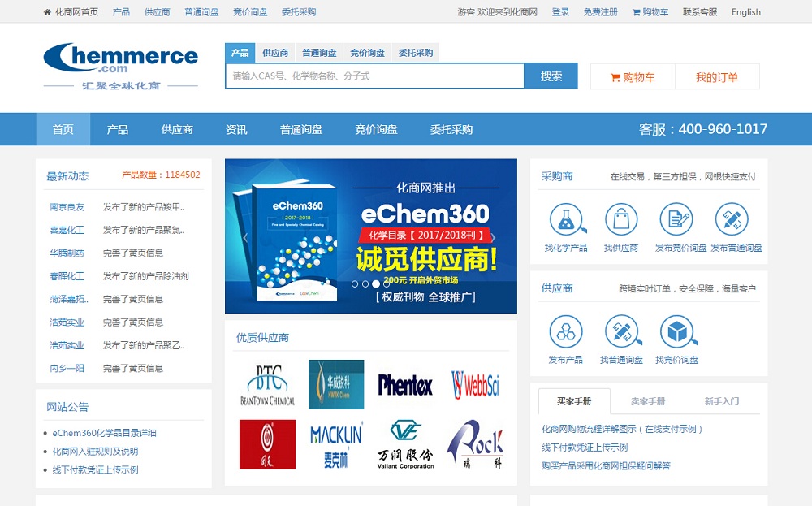Select the third banner carousel dot
The height and width of the screenshot is (506, 812).
click(x=375, y=283)
